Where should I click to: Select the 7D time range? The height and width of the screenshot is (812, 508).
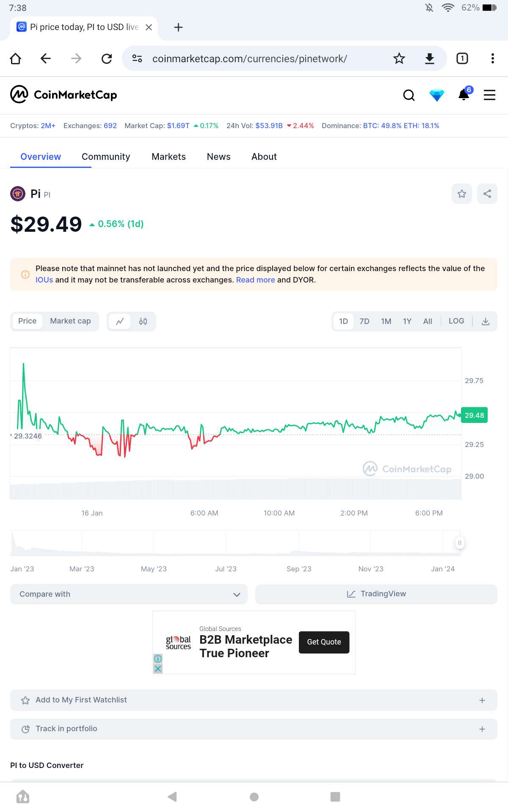(364, 321)
